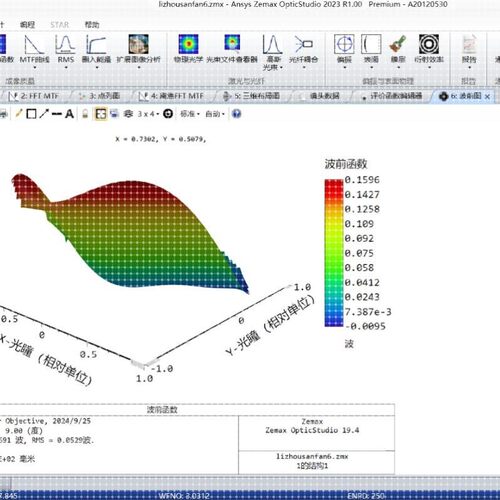Image resolution: width=500 pixels, height=500 pixels.
Task: Click the lizhousanfan6.zmx file name in footer
Action: (312, 456)
